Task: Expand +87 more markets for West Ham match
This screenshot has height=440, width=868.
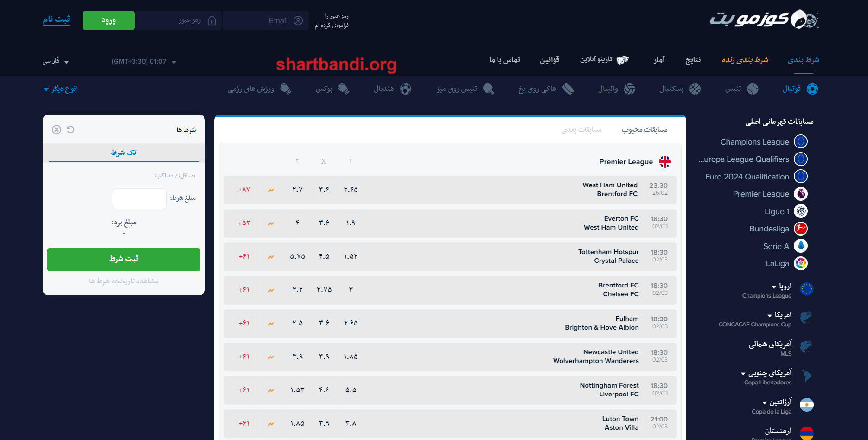Action: click(x=244, y=190)
